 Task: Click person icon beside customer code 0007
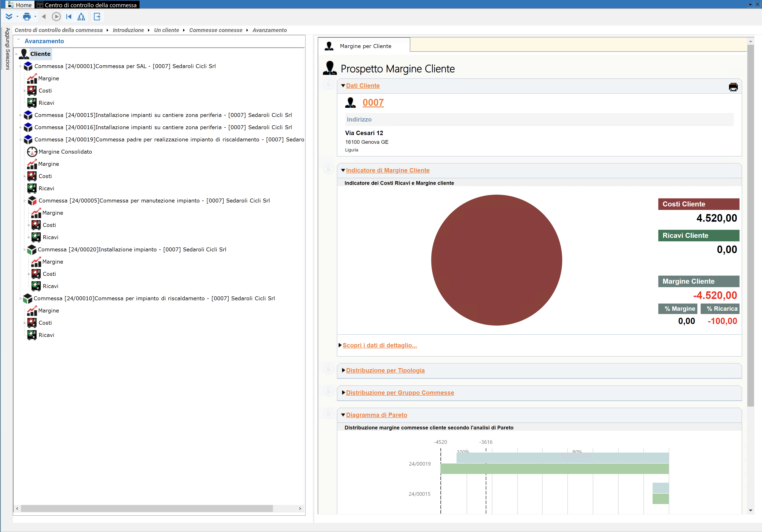coord(350,103)
